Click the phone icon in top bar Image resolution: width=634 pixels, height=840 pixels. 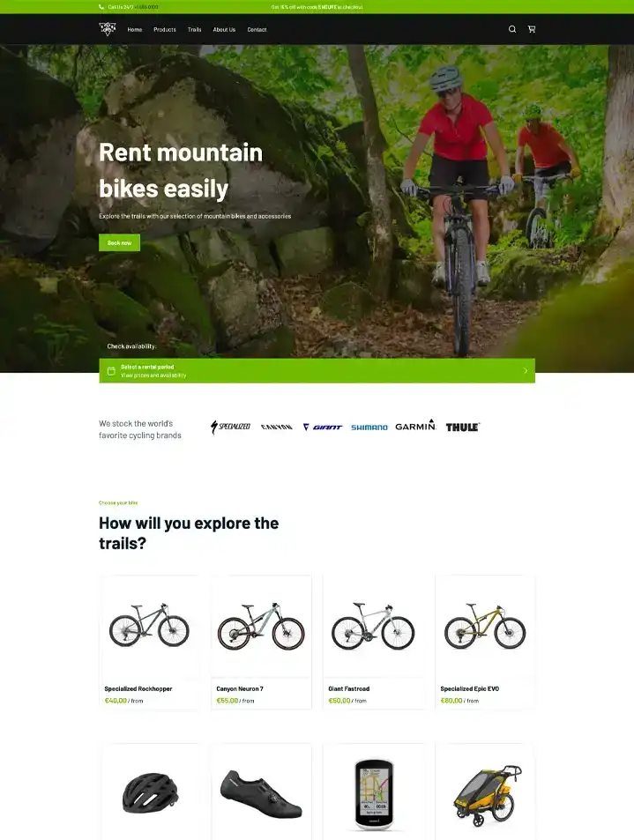[x=101, y=7]
